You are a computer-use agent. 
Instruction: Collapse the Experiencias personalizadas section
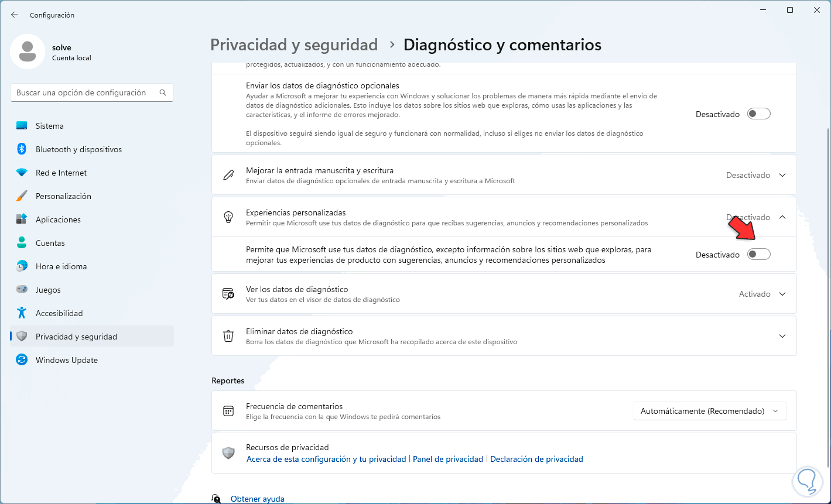pyautogui.click(x=782, y=217)
